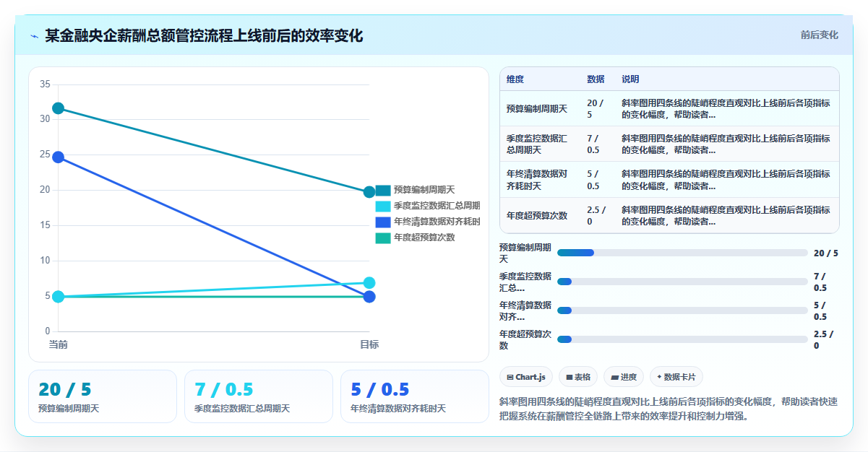868x452 pixels.
Task: Click the 35 y-axis tick label
Action: 45,84
